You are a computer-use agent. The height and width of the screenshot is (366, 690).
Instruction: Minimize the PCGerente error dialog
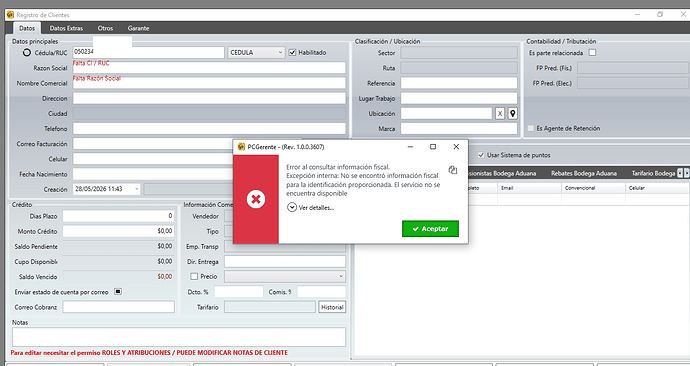(410, 146)
